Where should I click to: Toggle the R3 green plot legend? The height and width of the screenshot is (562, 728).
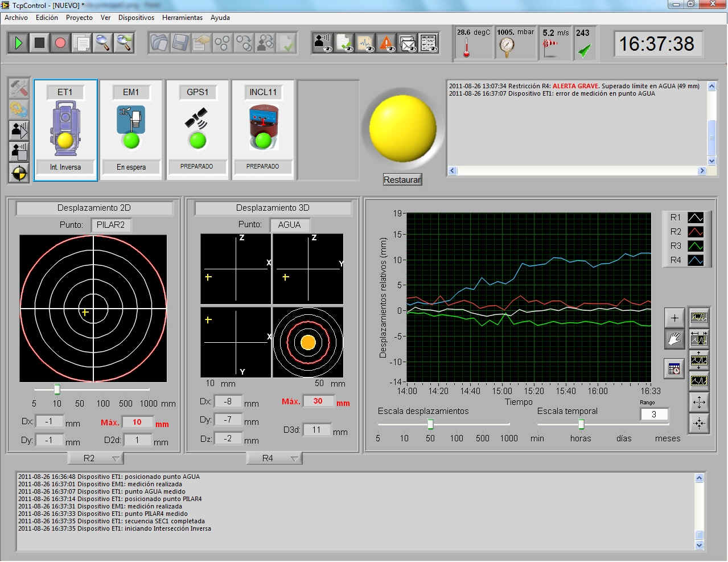pos(696,246)
